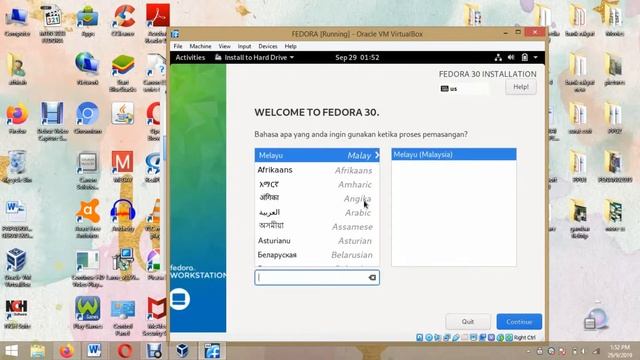Open the Input menu in VirtualBox
Screen dimensions: 640x360
[x=244, y=46]
